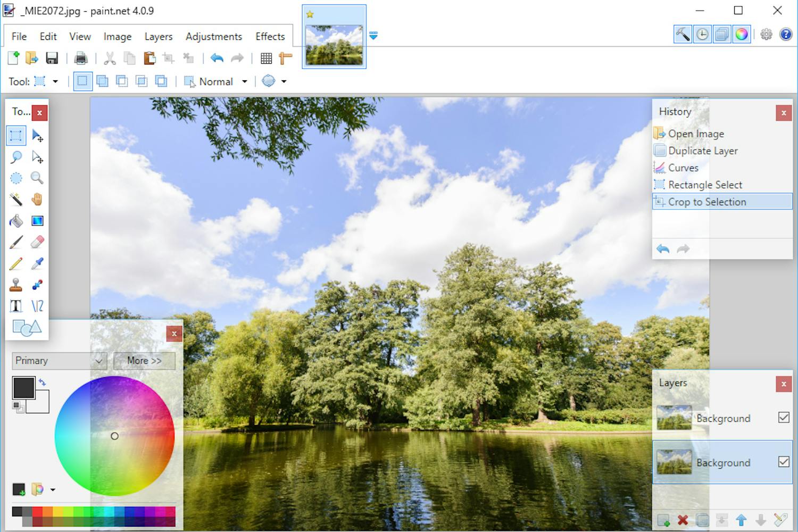Select the Gradient tool

pos(37,220)
